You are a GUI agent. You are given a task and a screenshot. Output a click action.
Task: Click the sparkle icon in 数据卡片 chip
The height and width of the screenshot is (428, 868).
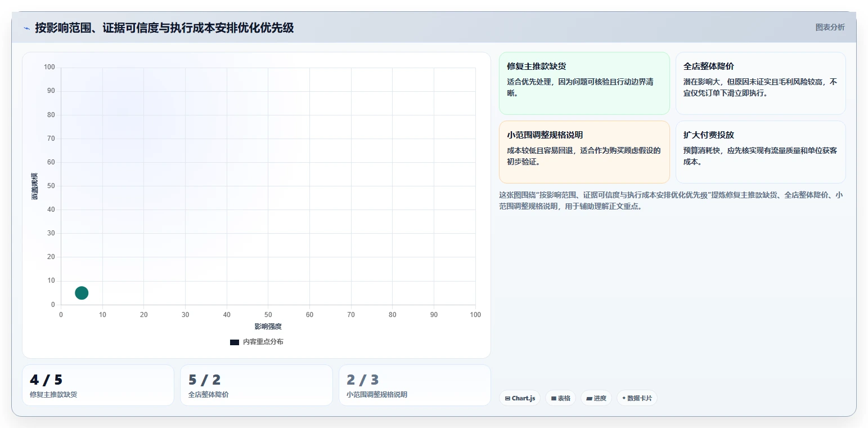(x=624, y=398)
